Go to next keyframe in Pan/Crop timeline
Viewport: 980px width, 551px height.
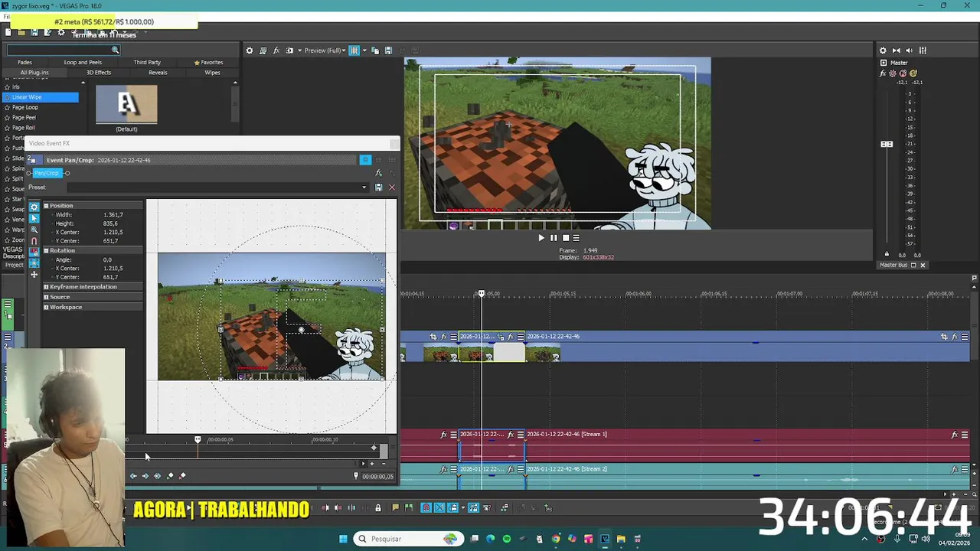[x=145, y=476]
